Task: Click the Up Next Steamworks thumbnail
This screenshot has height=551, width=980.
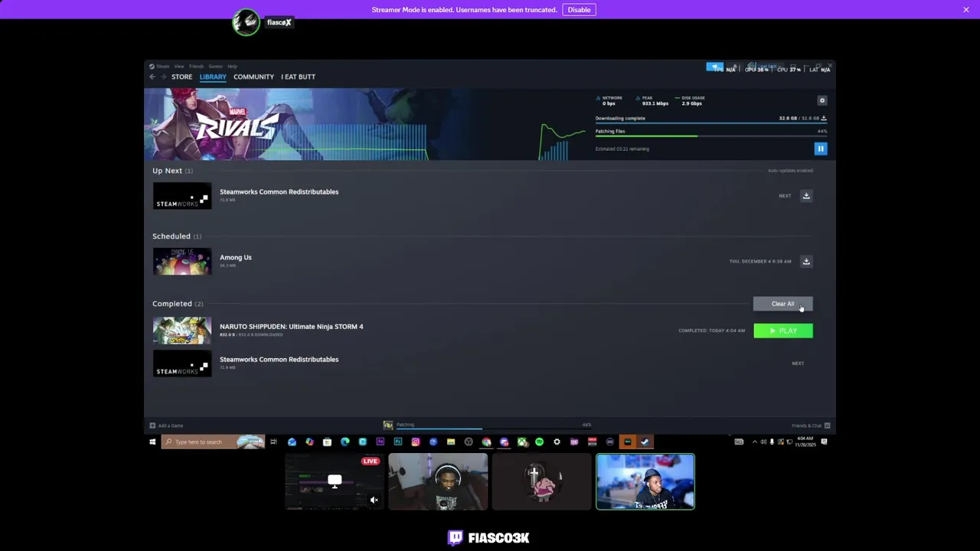Action: (x=181, y=196)
